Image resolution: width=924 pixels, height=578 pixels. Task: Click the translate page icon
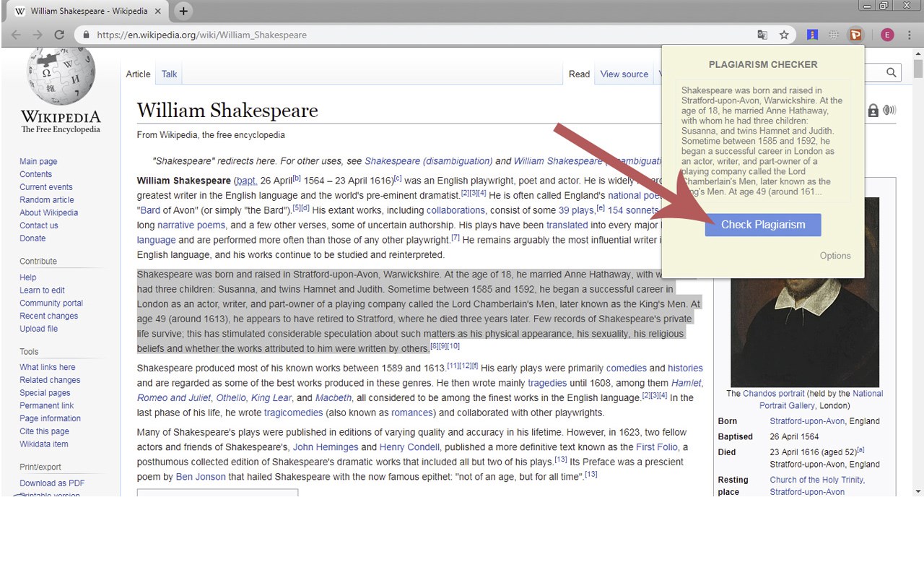tap(762, 35)
